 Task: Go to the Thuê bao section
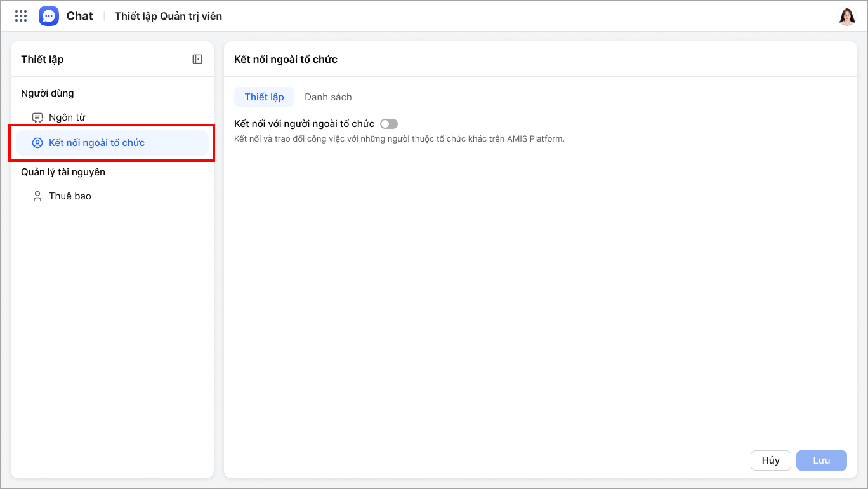70,196
